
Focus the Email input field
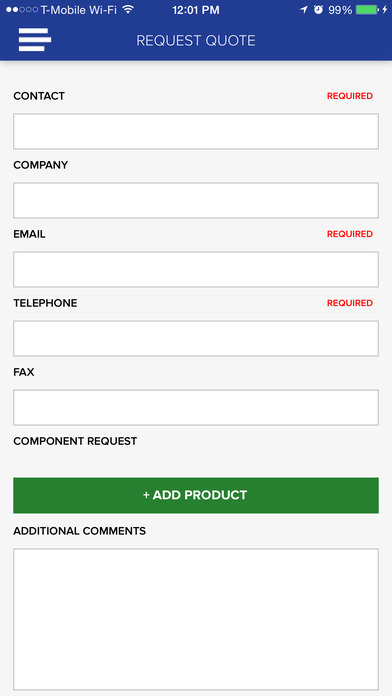tap(196, 269)
